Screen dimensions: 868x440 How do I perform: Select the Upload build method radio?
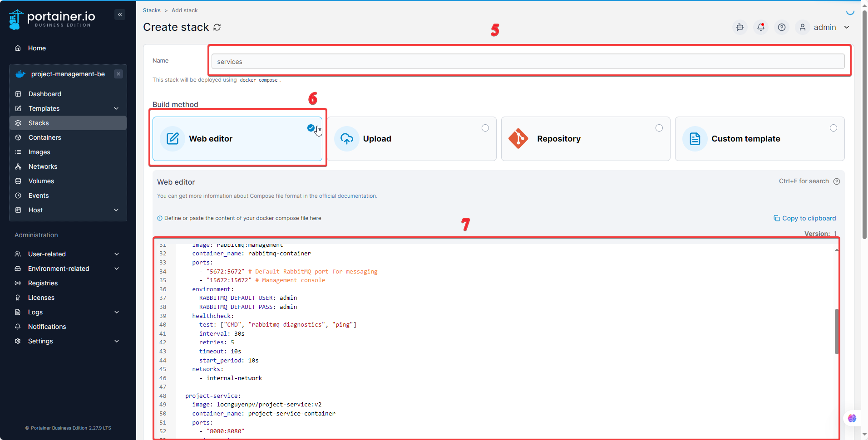[485, 128]
